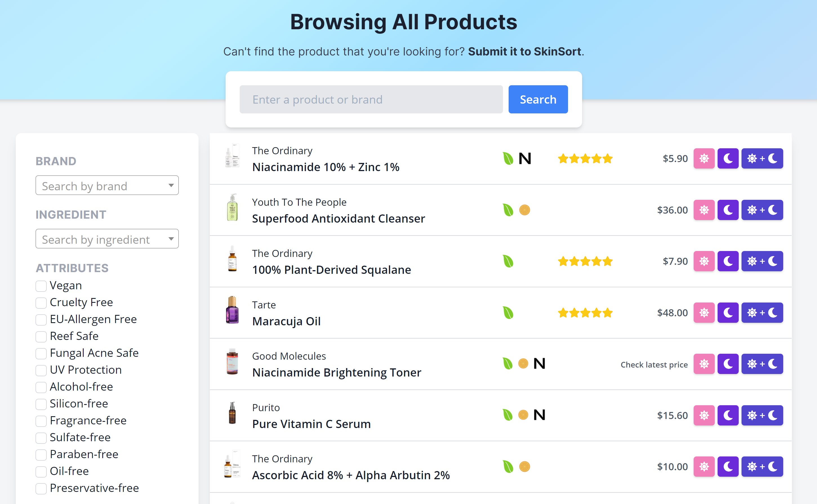Select the Silicon-free filter
Screen dimensions: 817x504
pyautogui.click(x=41, y=404)
